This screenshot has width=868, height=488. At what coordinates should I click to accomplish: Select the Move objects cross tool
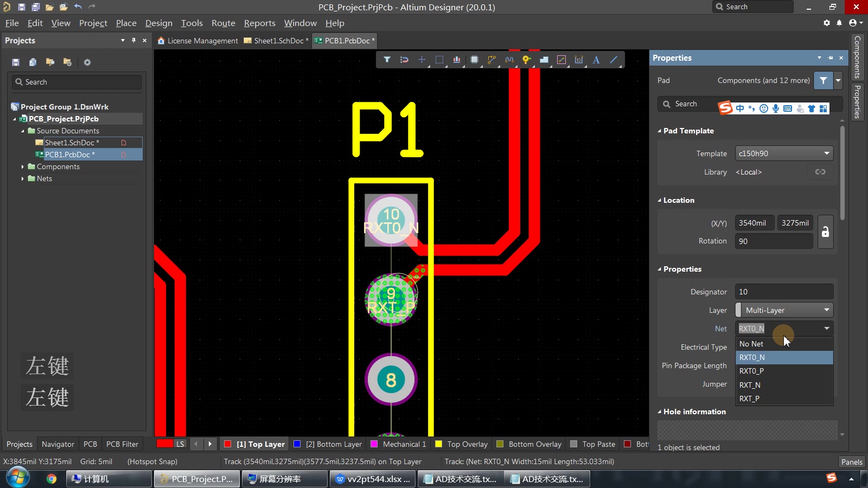point(422,60)
